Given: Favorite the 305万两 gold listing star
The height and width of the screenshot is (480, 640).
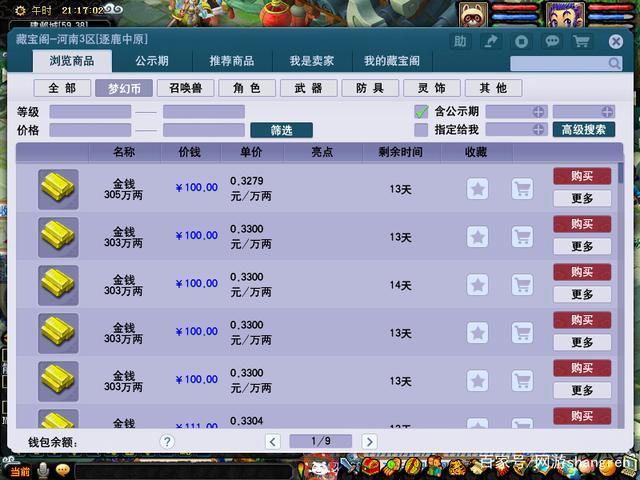Looking at the screenshot, I should pyautogui.click(x=478, y=189).
